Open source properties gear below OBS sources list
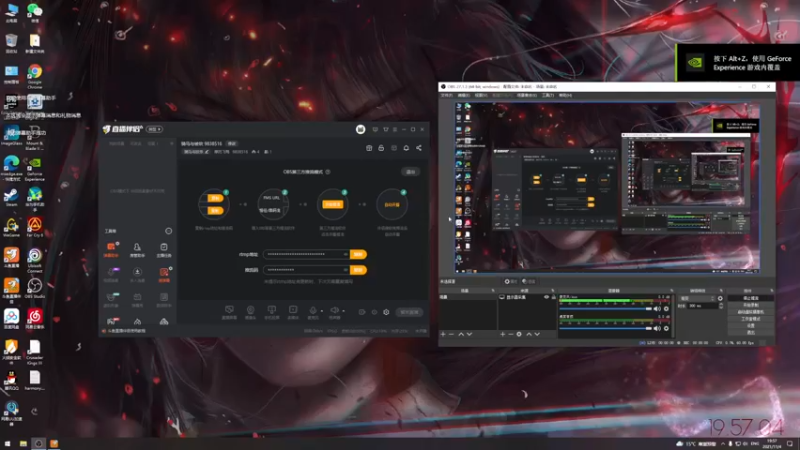The height and width of the screenshot is (450, 800). 519,334
